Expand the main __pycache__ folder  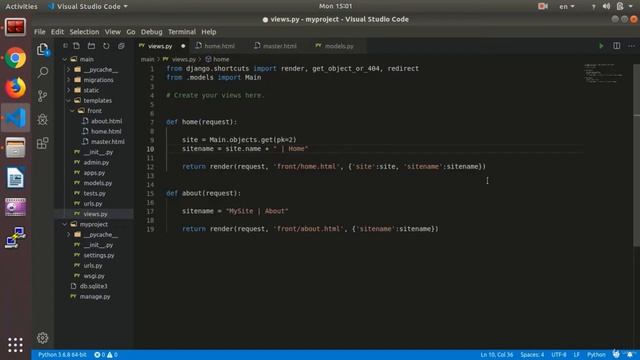69,70
